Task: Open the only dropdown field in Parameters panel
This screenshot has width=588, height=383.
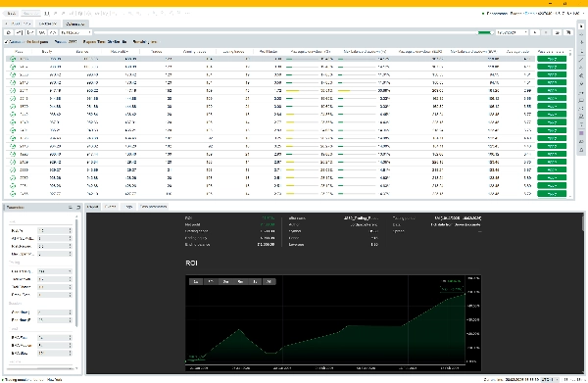Action: tap(54, 271)
